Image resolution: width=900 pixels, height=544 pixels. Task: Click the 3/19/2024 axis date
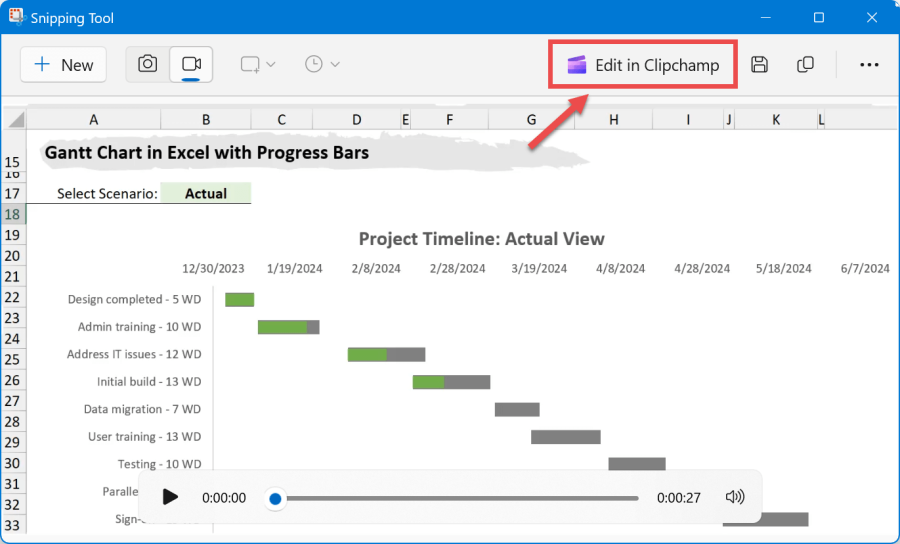tap(539, 269)
